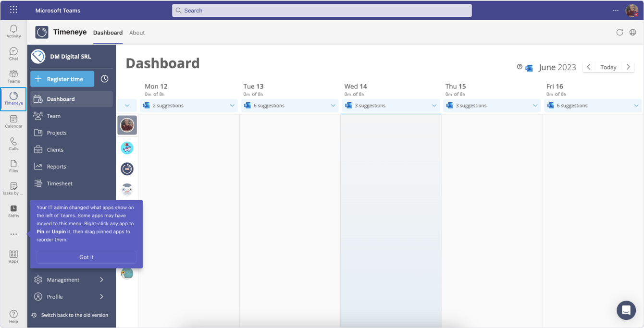644x328 pixels.
Task: Open settings and more ellipsis in title bar
Action: point(616,11)
